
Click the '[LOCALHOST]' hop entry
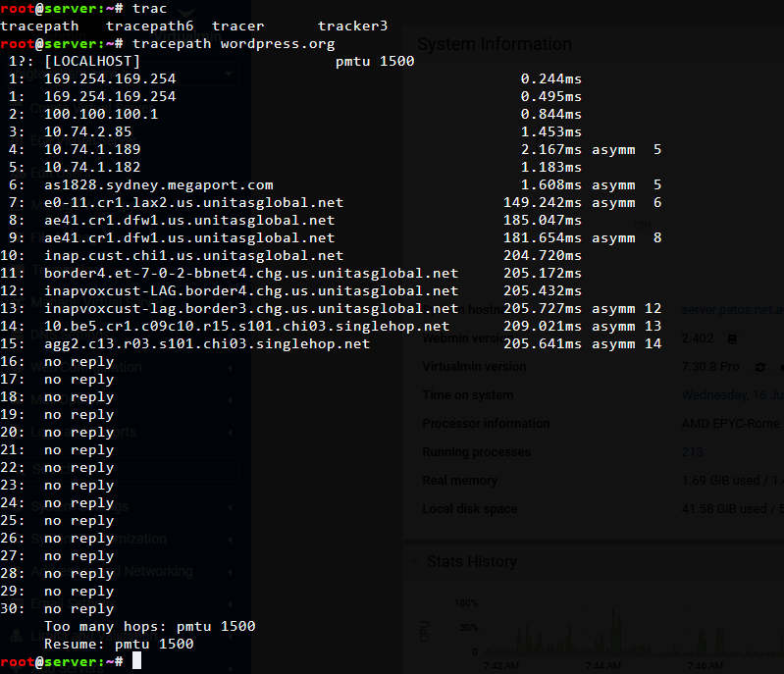92,61
